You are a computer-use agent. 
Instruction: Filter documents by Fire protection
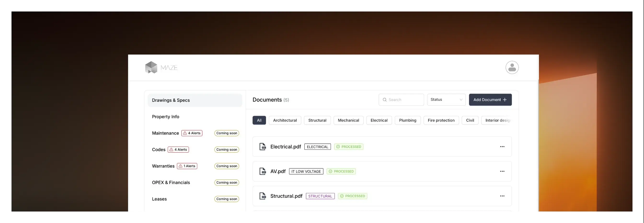[x=441, y=120]
